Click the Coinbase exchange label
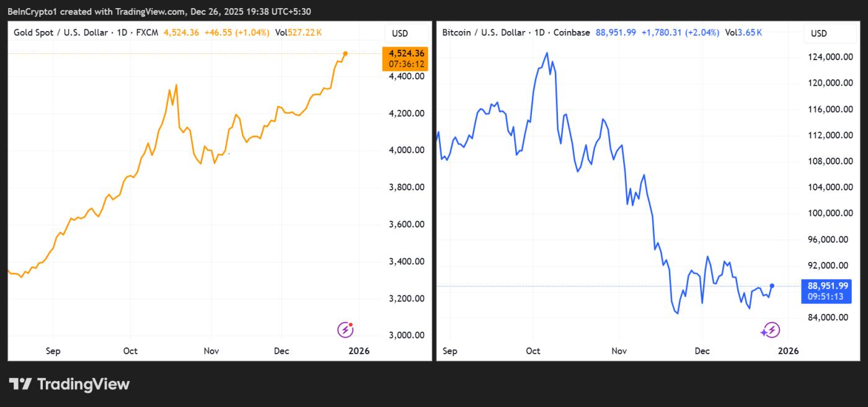This screenshot has width=868, height=407. pos(572,33)
